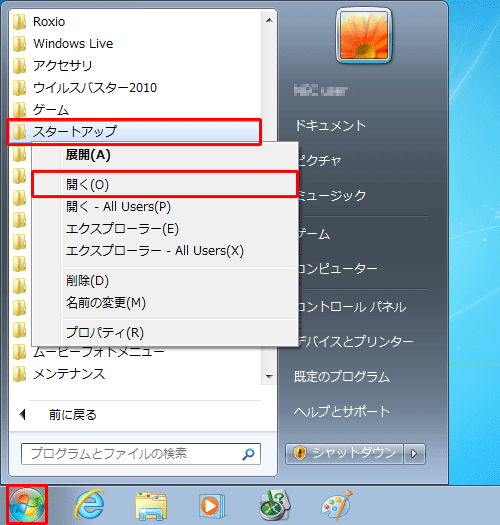Screen dimensions: 500x525
Task: Click the program search input field
Action: 141,454
